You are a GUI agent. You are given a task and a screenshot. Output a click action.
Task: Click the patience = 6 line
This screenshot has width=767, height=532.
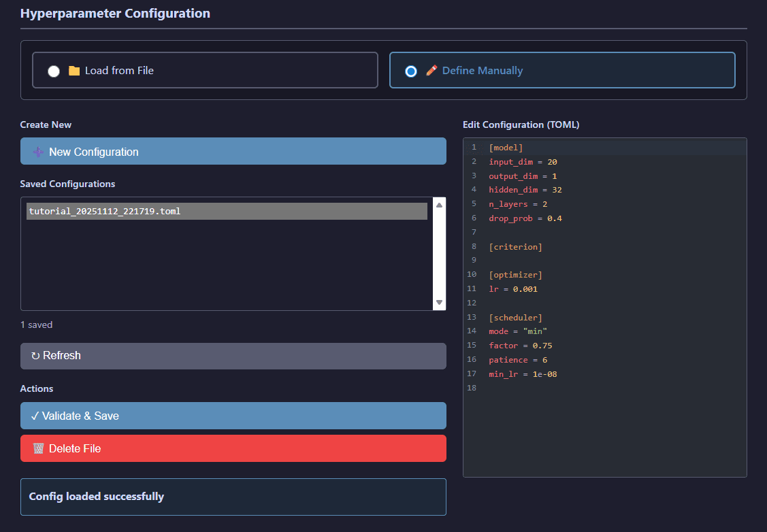(x=518, y=360)
